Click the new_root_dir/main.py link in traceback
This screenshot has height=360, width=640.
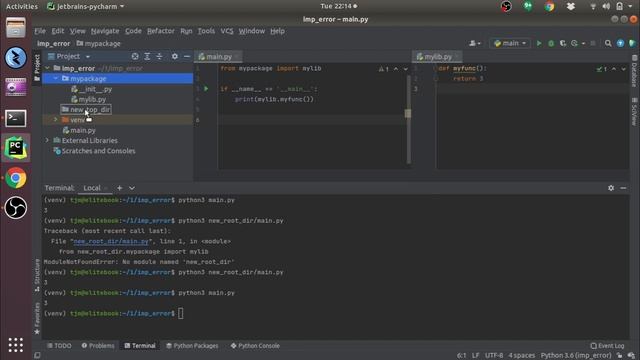111,241
